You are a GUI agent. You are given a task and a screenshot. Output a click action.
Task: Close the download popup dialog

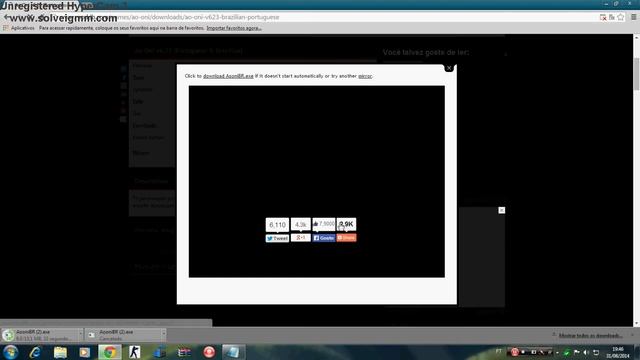tap(449, 68)
